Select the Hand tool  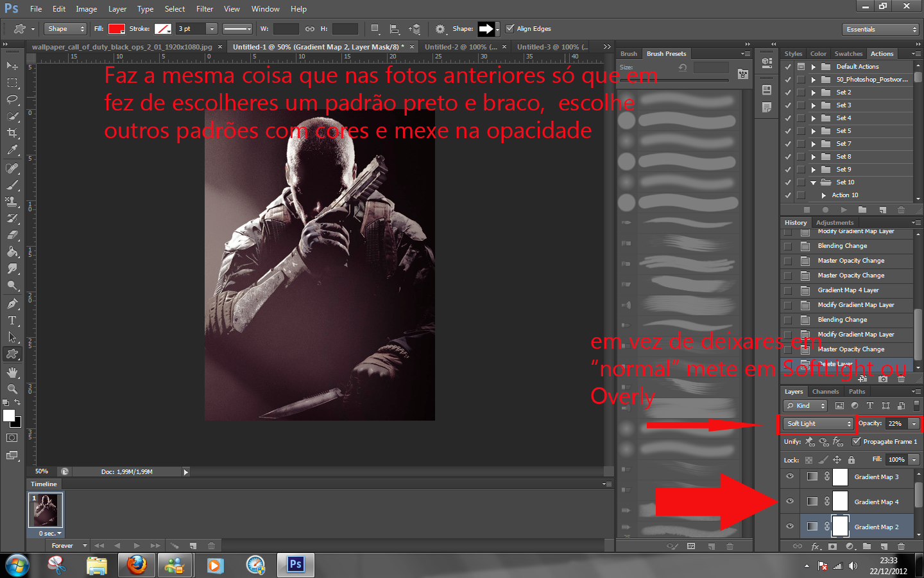tap(12, 372)
